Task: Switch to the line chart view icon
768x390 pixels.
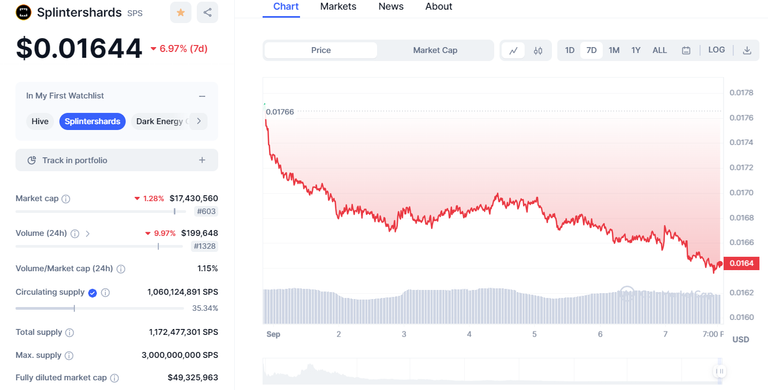Action: coord(513,50)
